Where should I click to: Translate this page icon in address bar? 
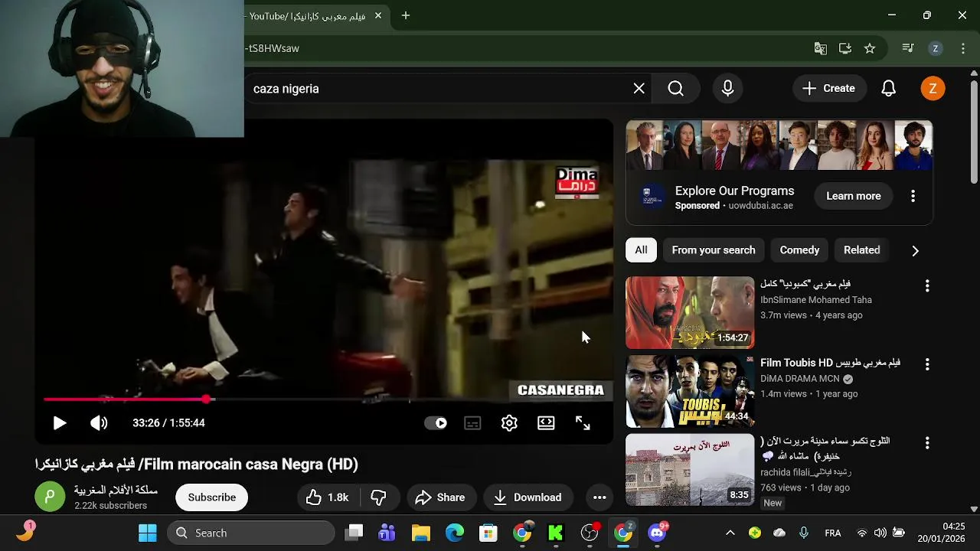pos(821,48)
